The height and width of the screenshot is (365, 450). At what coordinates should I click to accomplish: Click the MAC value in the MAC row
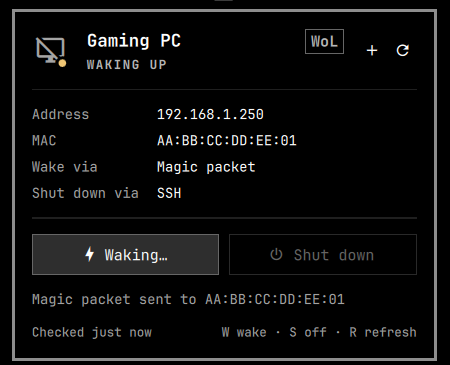pos(227,141)
